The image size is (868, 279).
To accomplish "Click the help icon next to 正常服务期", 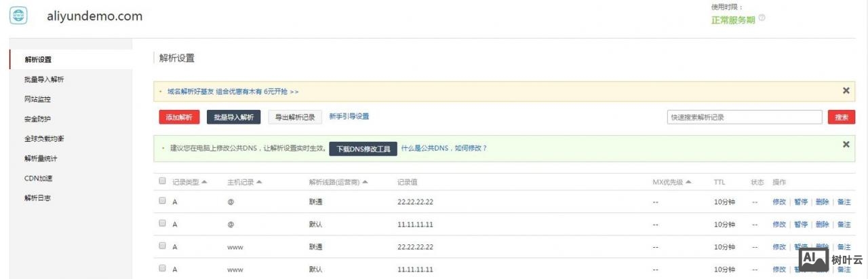I will click(x=762, y=18).
